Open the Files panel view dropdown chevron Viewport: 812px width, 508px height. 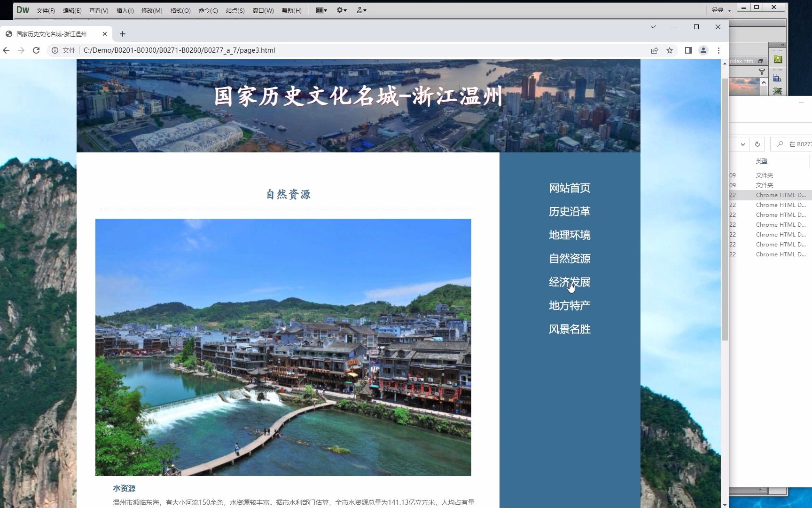coord(743,144)
